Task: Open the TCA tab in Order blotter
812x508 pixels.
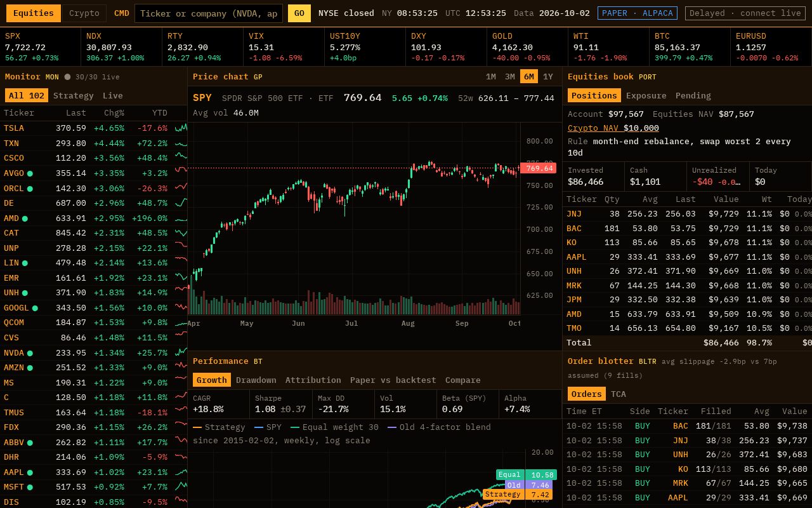Action: tap(619, 394)
